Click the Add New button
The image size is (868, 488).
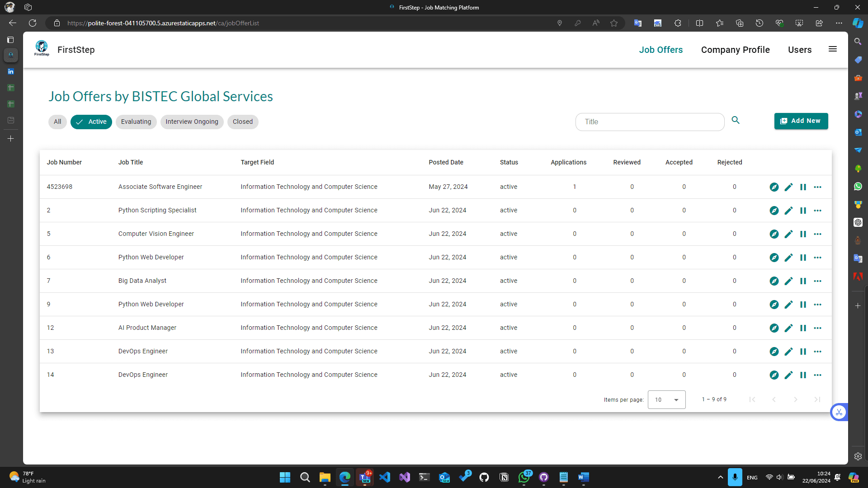[x=801, y=121]
